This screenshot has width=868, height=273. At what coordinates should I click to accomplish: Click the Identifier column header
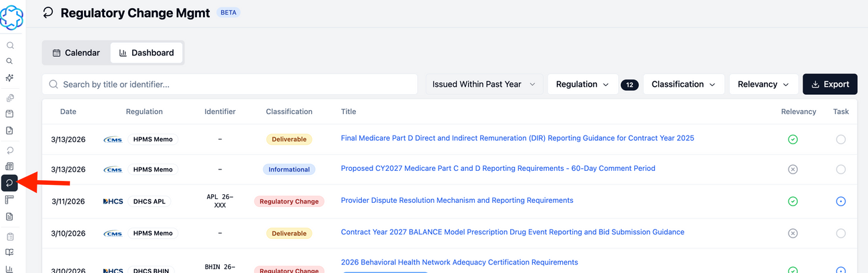[220, 111]
